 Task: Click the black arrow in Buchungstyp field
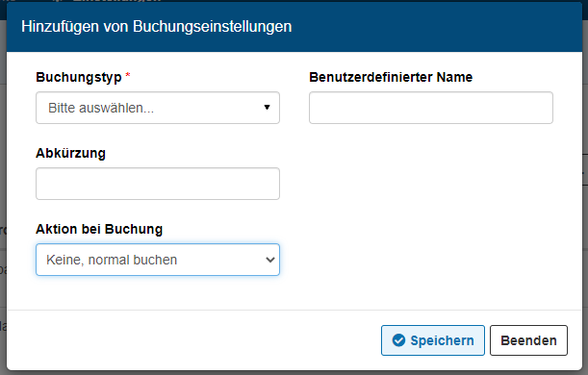click(267, 108)
